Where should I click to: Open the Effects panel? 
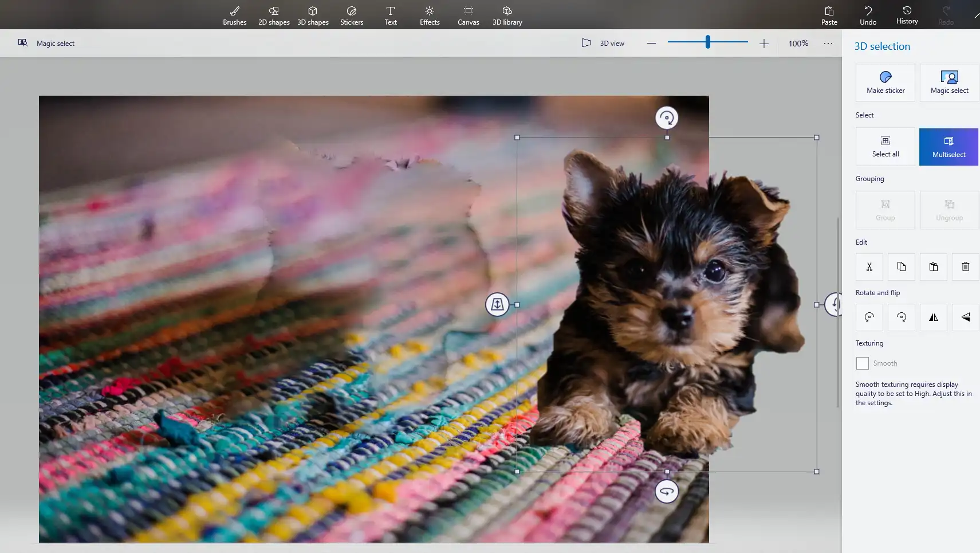coord(430,15)
